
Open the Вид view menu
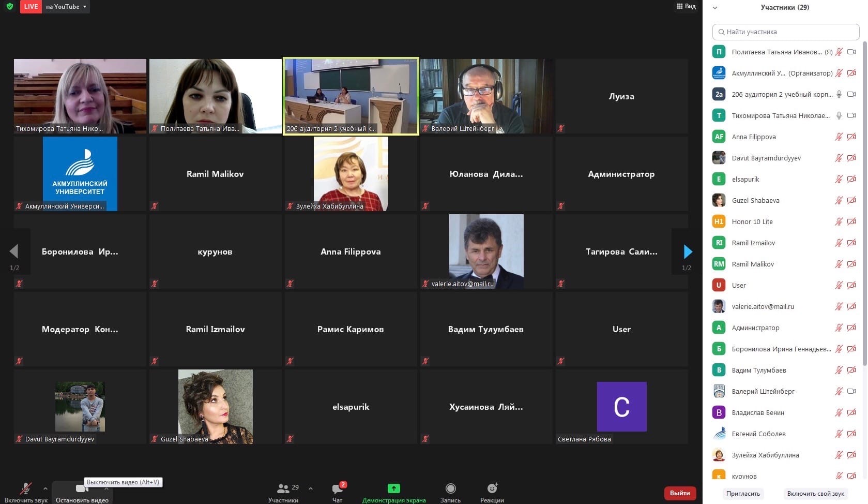coord(686,7)
